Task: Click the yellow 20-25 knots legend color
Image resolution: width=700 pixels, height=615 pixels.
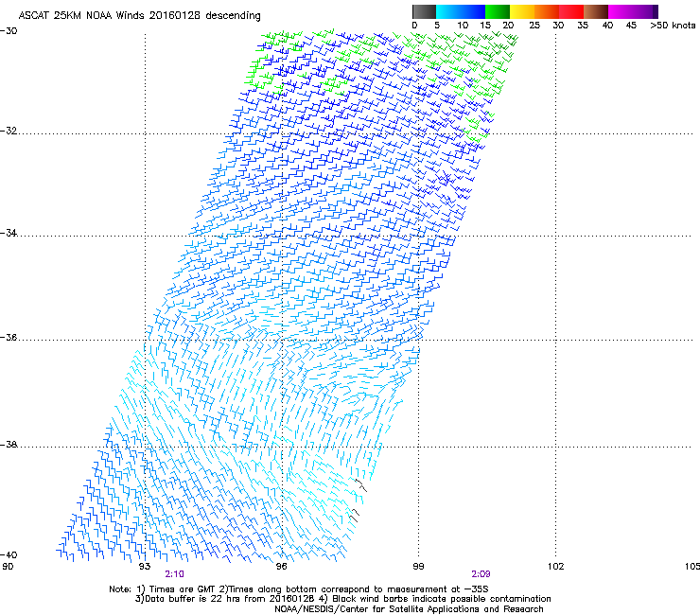Action: coord(522,11)
